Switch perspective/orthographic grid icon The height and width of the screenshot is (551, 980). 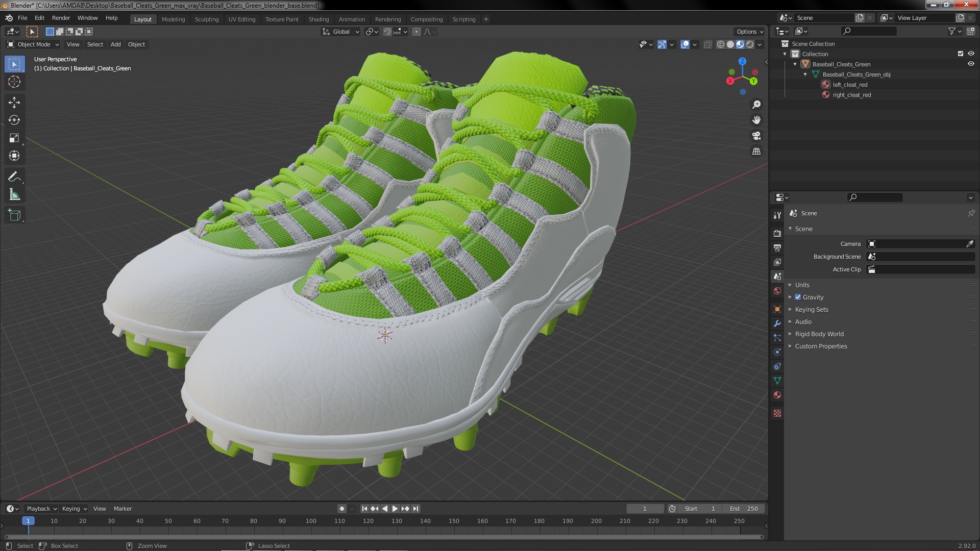click(756, 152)
